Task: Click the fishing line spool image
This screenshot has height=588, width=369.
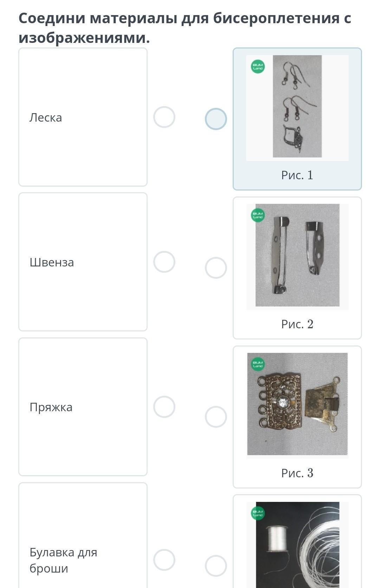Action: tap(297, 545)
